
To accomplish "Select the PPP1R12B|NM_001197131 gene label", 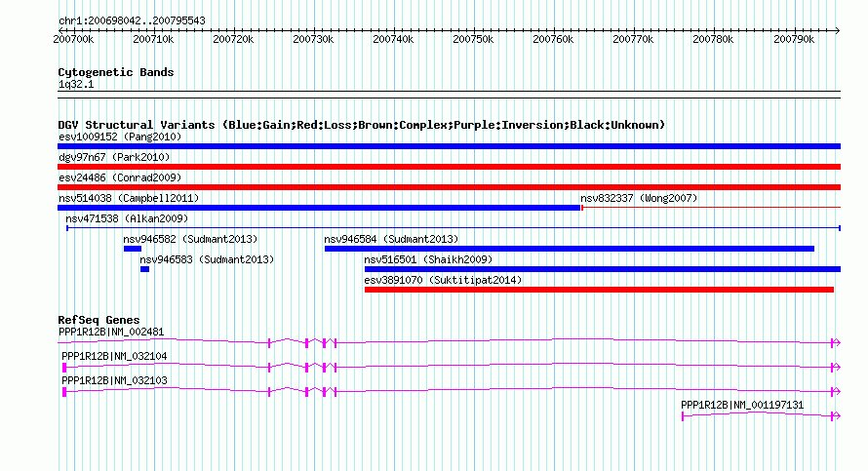I will point(742,405).
